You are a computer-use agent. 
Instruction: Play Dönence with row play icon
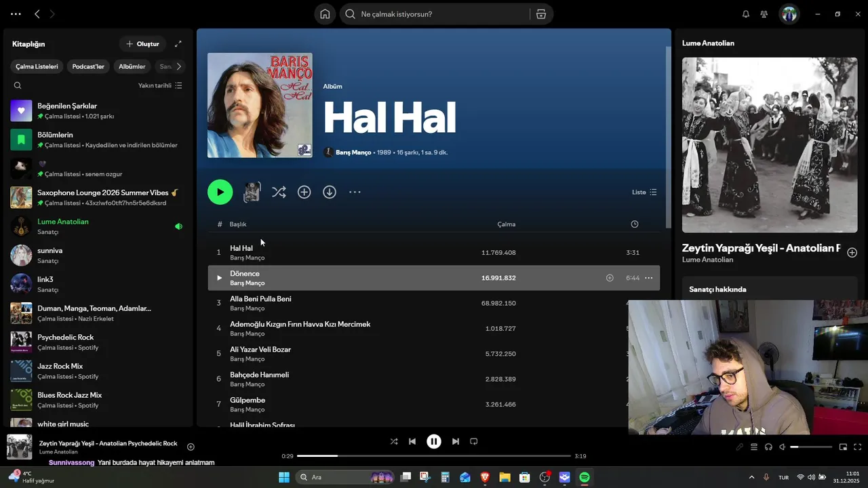click(x=219, y=278)
